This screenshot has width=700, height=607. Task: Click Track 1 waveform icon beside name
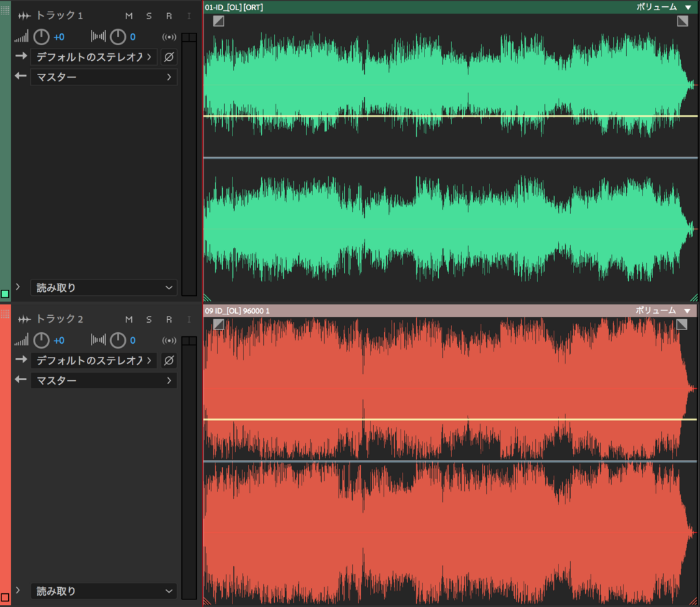point(24,16)
